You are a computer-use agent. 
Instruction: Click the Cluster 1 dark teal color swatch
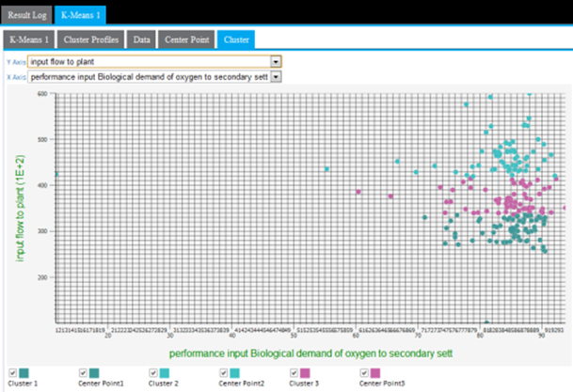tap(24, 373)
